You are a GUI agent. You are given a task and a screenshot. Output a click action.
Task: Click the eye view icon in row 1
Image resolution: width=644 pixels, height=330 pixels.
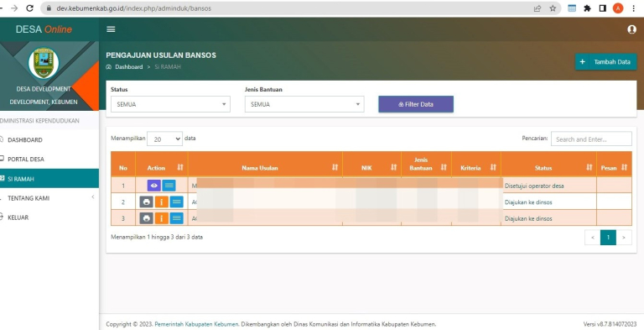[x=154, y=186]
